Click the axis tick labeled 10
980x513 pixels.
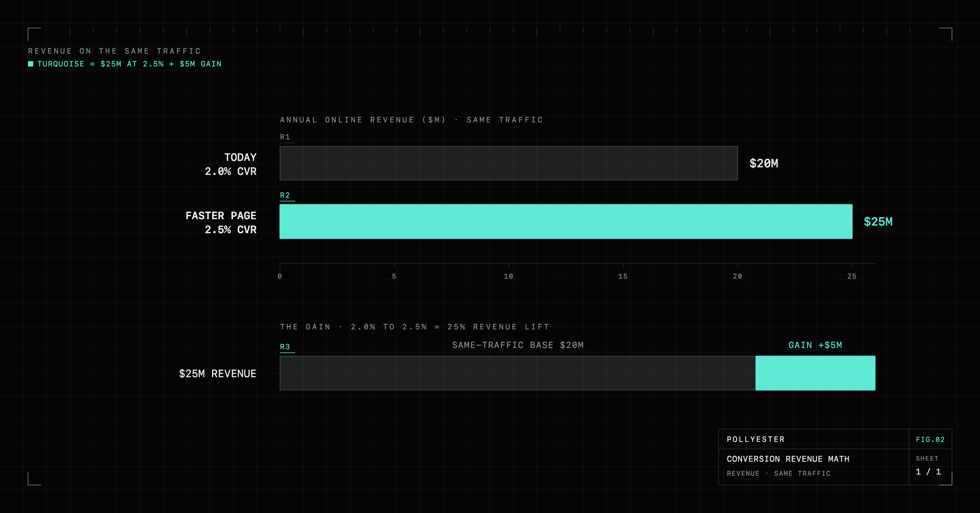pos(509,276)
